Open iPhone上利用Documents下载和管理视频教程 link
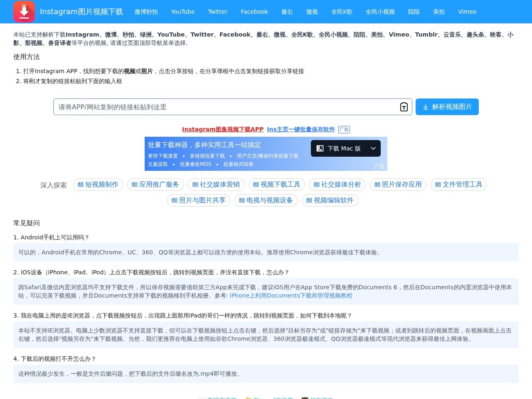Screen dimensions: 532x399 pos(291,296)
